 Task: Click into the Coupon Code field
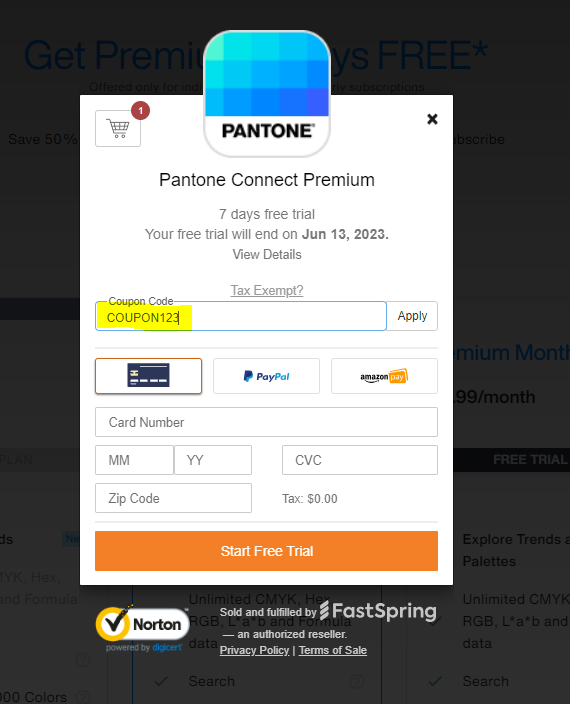pos(241,316)
